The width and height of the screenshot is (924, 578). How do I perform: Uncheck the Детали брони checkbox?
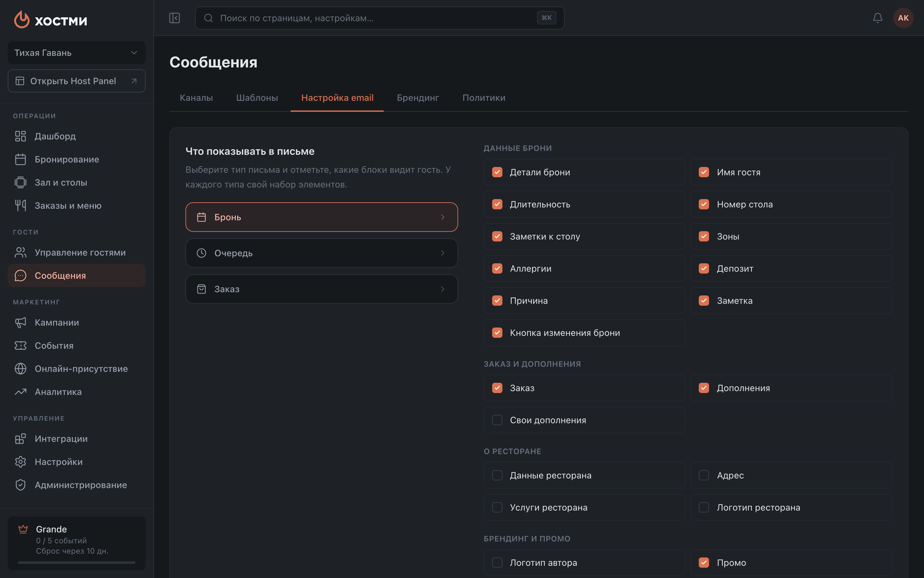point(497,172)
